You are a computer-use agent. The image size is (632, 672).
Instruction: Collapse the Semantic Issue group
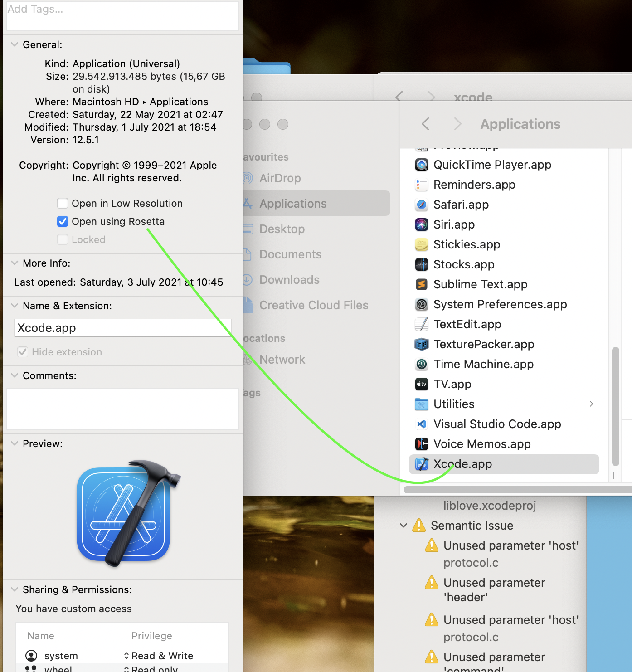click(404, 526)
